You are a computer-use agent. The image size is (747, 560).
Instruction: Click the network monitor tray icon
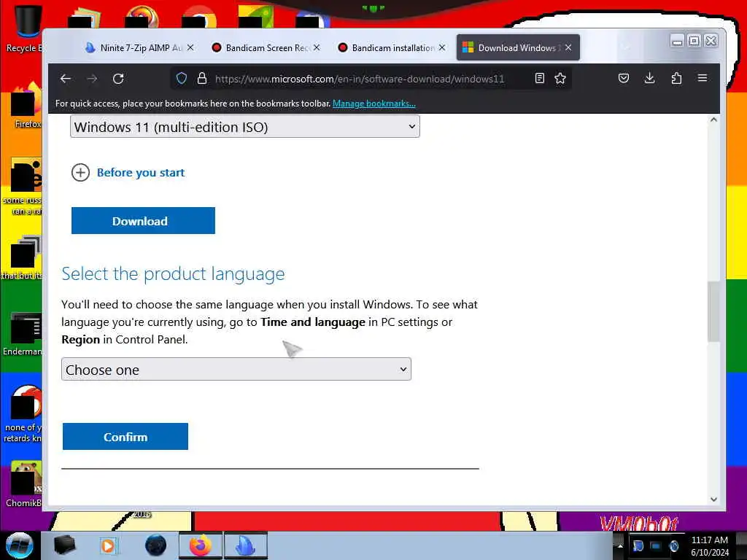[656, 545]
